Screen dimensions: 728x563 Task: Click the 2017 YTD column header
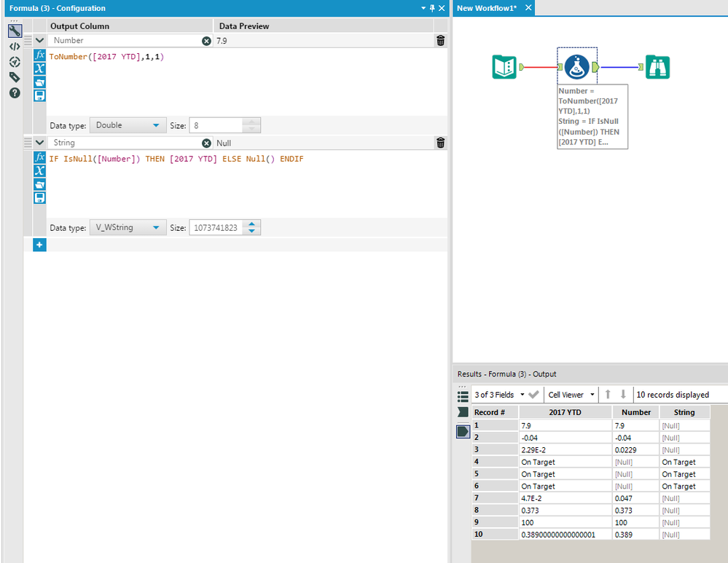tap(565, 412)
